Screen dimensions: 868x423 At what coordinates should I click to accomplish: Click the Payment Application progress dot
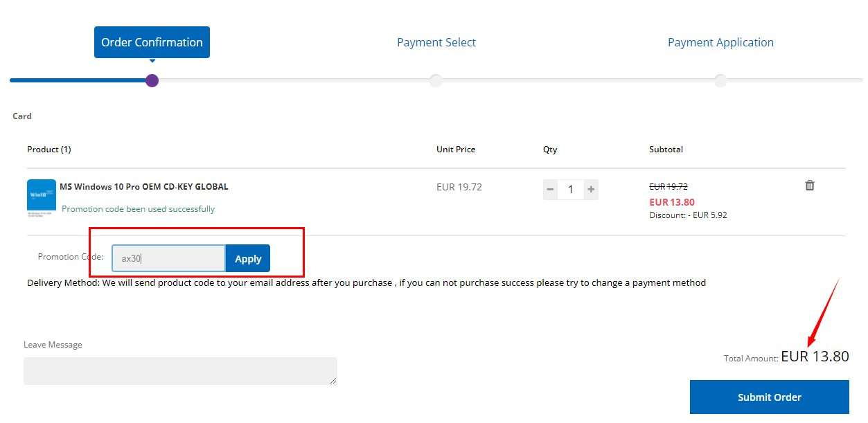coord(720,80)
